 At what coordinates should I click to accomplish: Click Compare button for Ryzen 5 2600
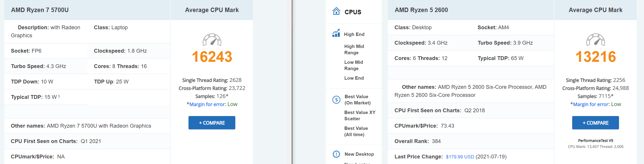click(x=595, y=123)
